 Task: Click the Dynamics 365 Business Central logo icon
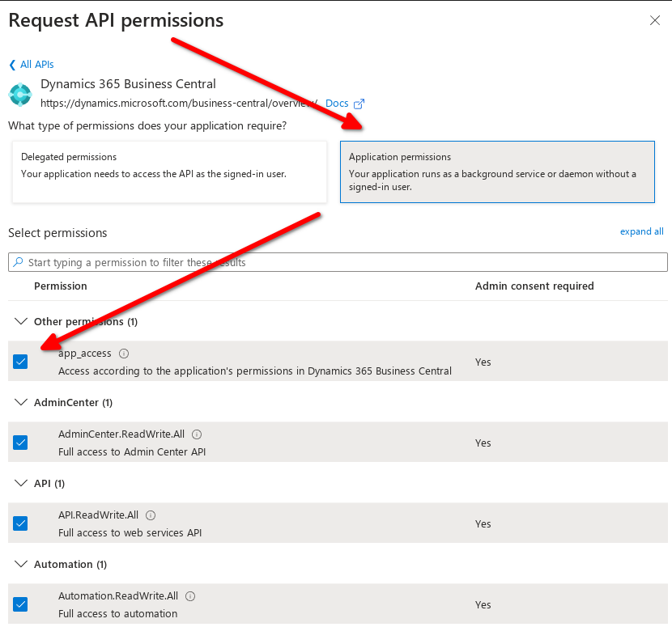(20, 95)
